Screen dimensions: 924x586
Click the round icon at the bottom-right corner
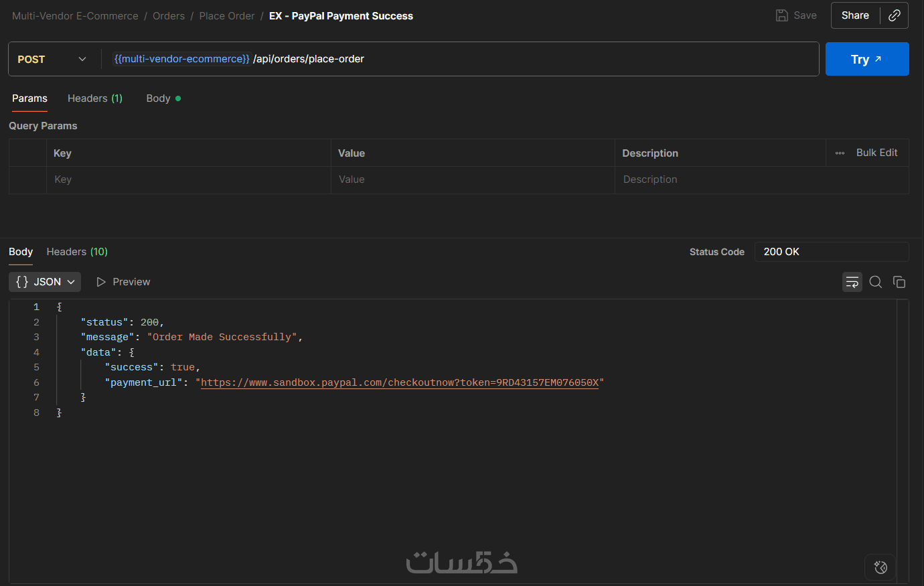click(x=880, y=567)
